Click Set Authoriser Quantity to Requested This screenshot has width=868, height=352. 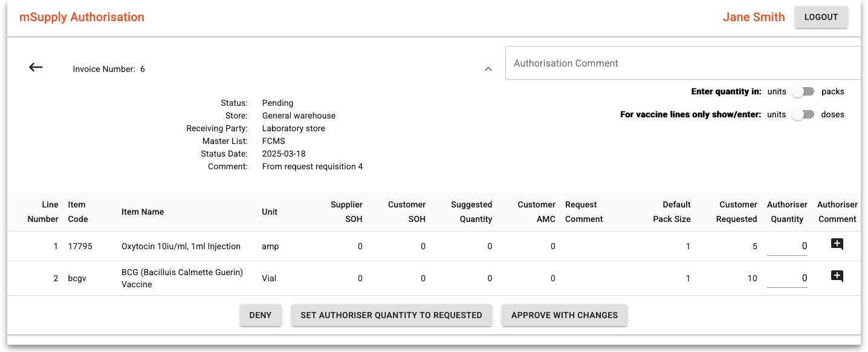(x=391, y=315)
